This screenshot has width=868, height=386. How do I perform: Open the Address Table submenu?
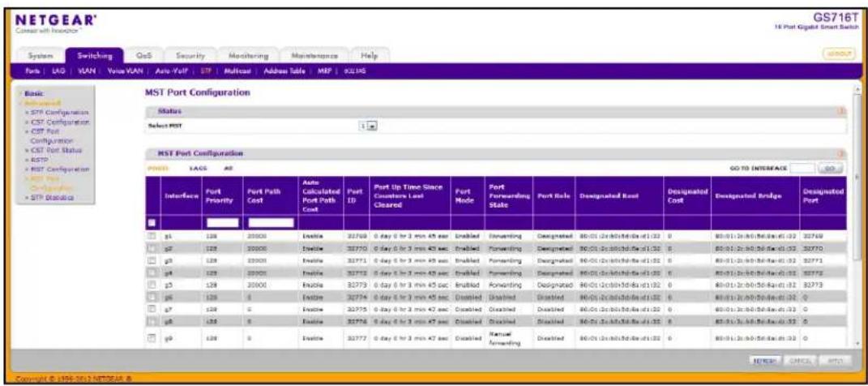[x=284, y=72]
